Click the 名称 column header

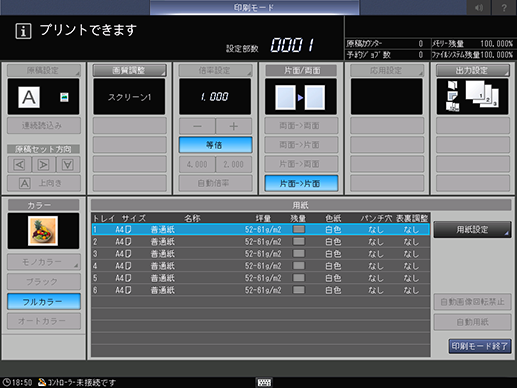pos(192,218)
